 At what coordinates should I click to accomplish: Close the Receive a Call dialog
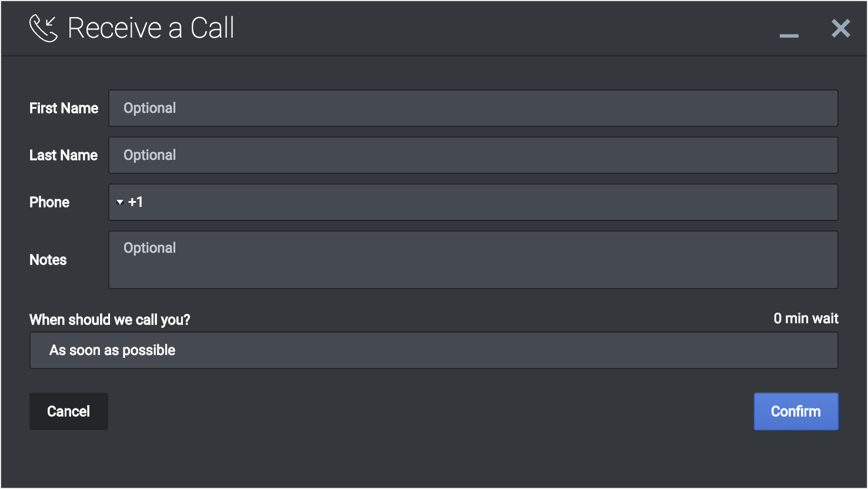(x=840, y=28)
